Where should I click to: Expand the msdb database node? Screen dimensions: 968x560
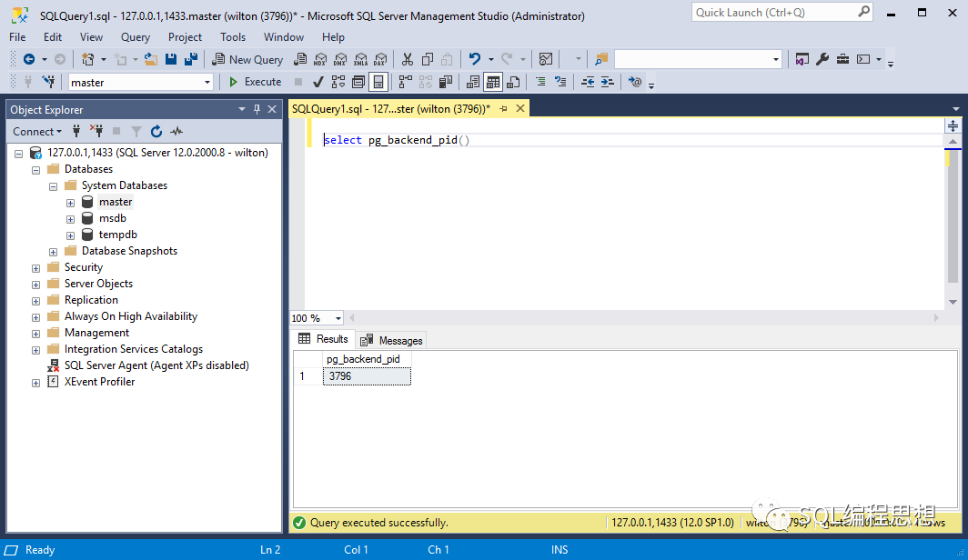click(70, 218)
